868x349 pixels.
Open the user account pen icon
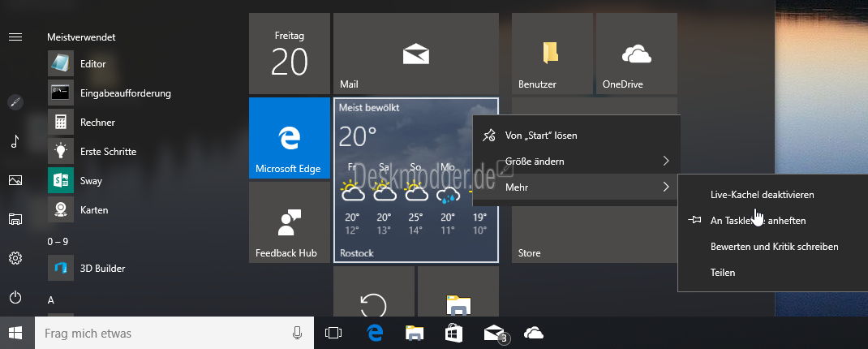click(x=15, y=102)
